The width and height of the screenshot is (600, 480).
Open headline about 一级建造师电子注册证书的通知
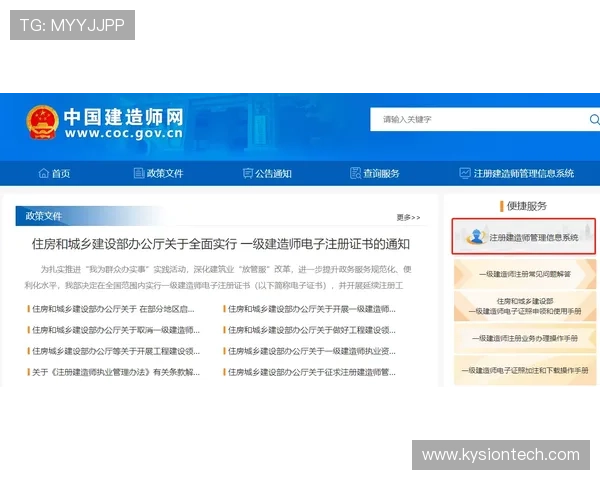coord(221,244)
